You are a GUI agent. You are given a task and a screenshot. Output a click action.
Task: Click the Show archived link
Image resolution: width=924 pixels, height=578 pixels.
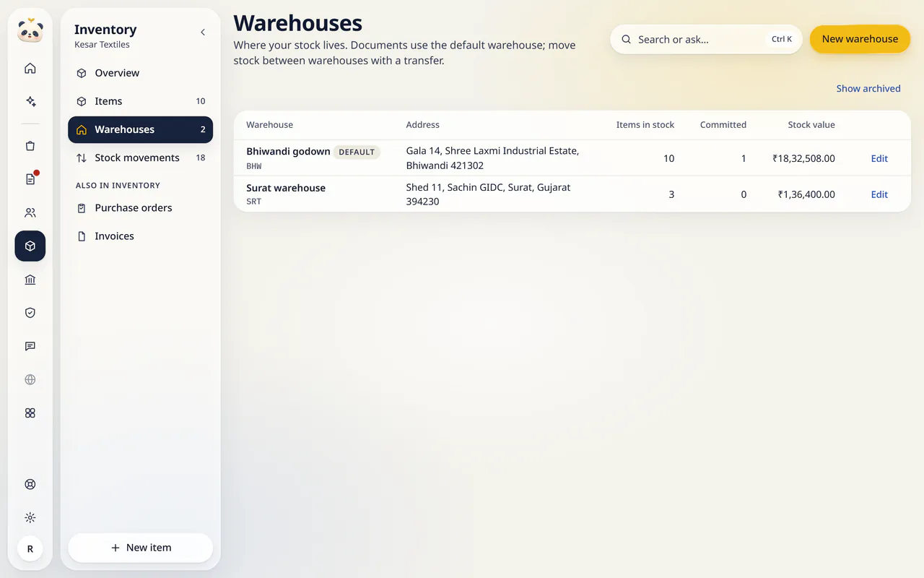pos(868,89)
